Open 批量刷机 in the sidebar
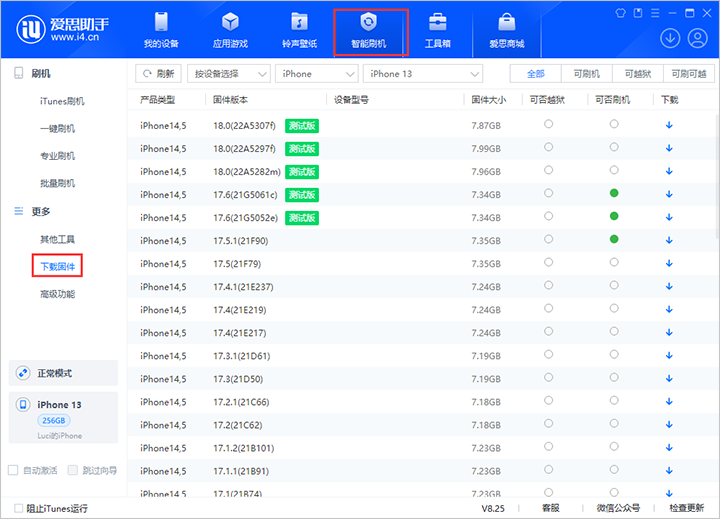 click(57, 183)
